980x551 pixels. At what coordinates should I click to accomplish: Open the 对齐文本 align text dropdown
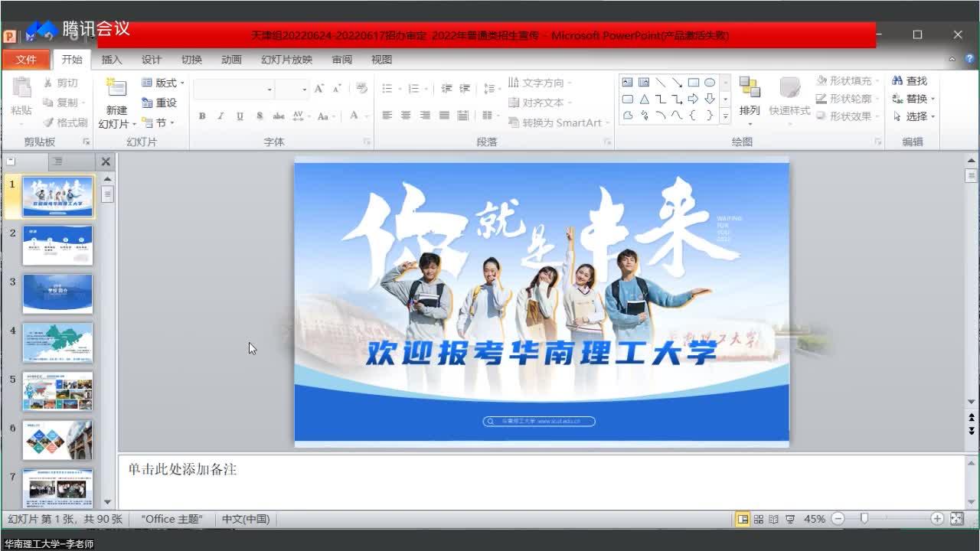541,103
